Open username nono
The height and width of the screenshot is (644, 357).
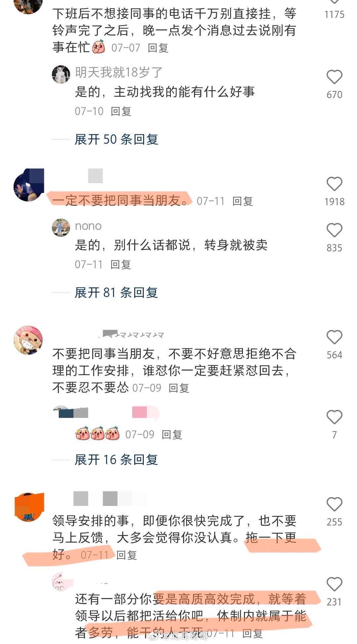pyautogui.click(x=88, y=226)
